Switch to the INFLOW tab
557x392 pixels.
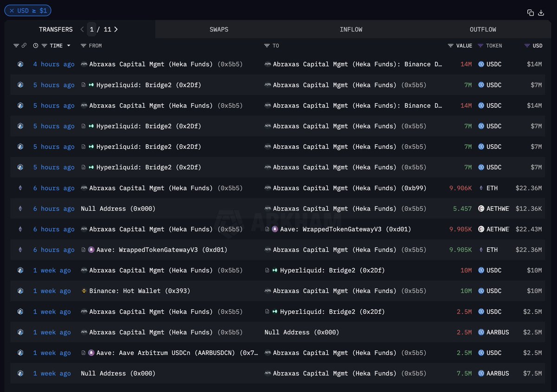351,29
